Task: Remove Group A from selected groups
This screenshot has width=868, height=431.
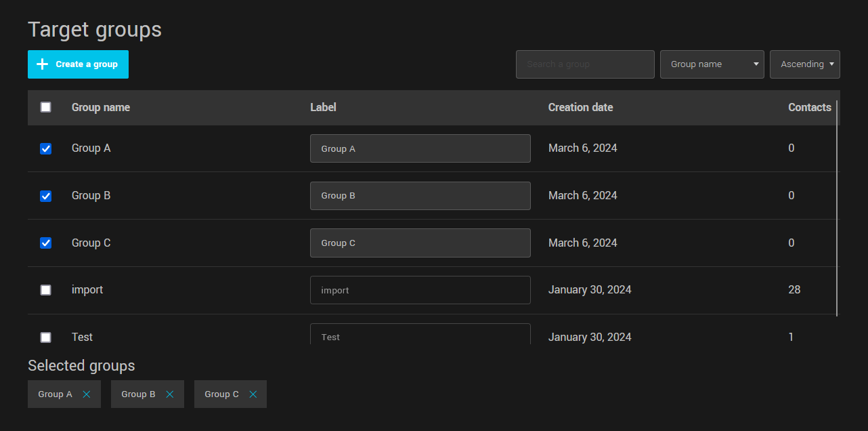Action: [x=87, y=394]
